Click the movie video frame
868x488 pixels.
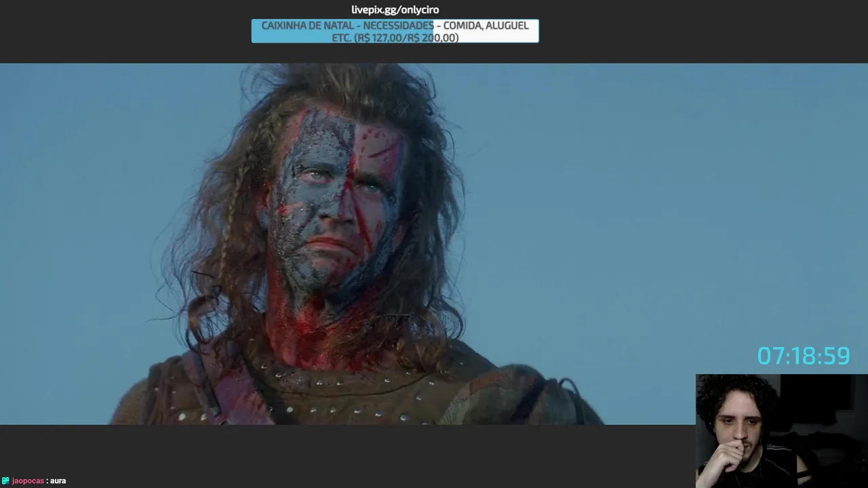pos(434,244)
